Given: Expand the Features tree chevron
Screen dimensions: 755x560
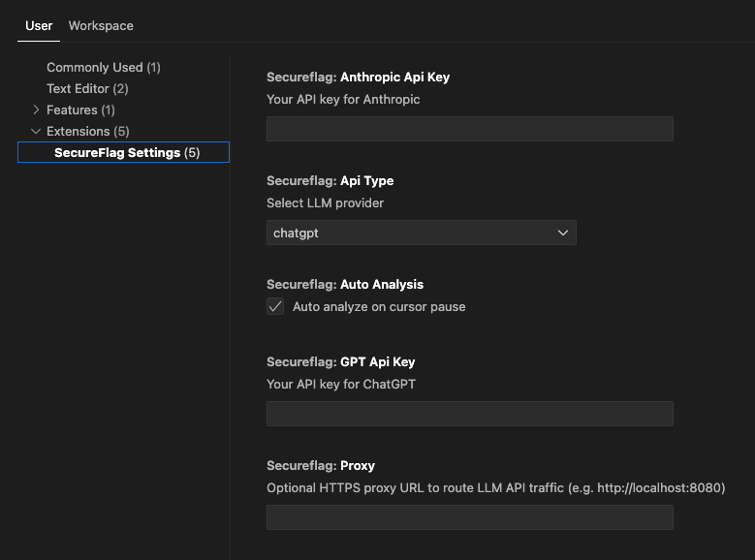Looking at the screenshot, I should click(36, 109).
